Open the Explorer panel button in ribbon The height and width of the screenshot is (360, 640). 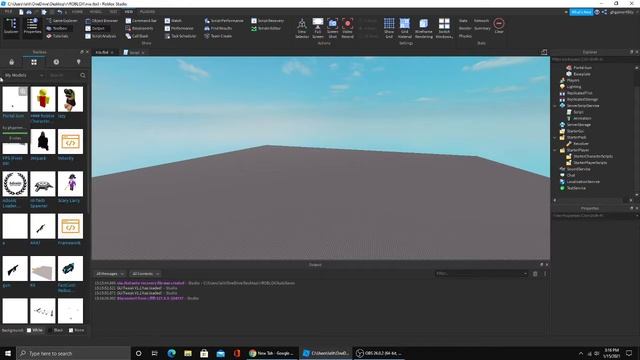point(11,27)
